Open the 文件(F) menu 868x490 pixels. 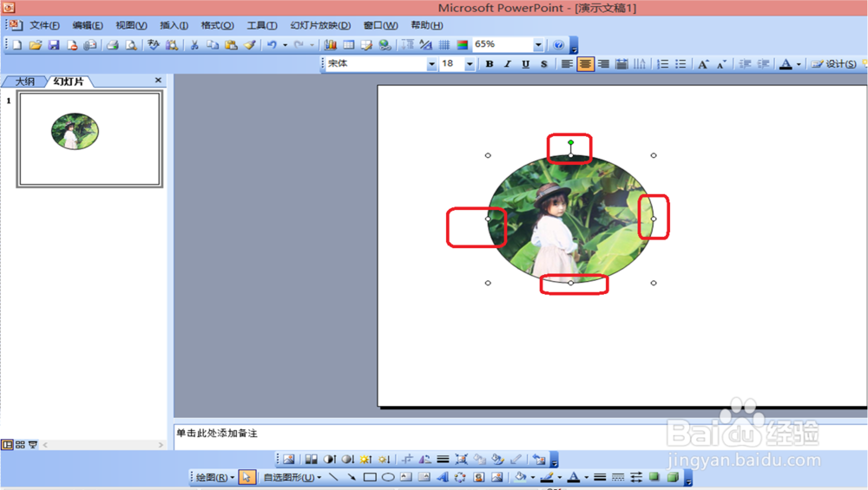(44, 25)
